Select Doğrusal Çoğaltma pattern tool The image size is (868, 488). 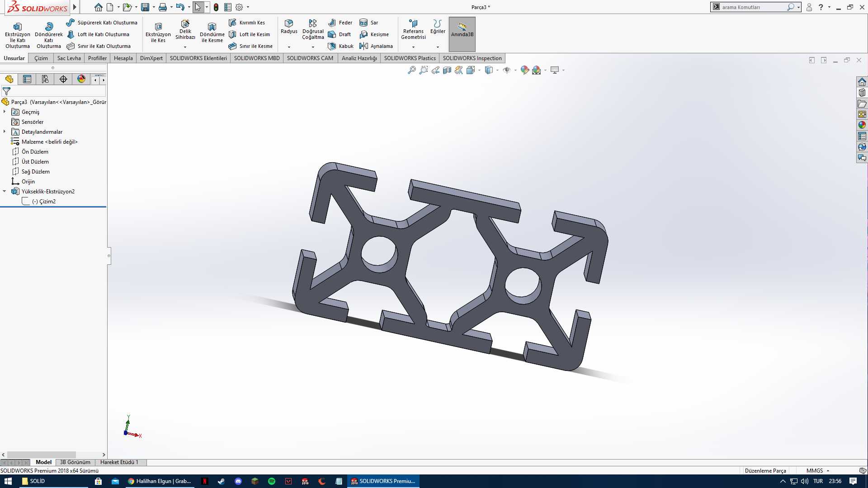tap(313, 29)
